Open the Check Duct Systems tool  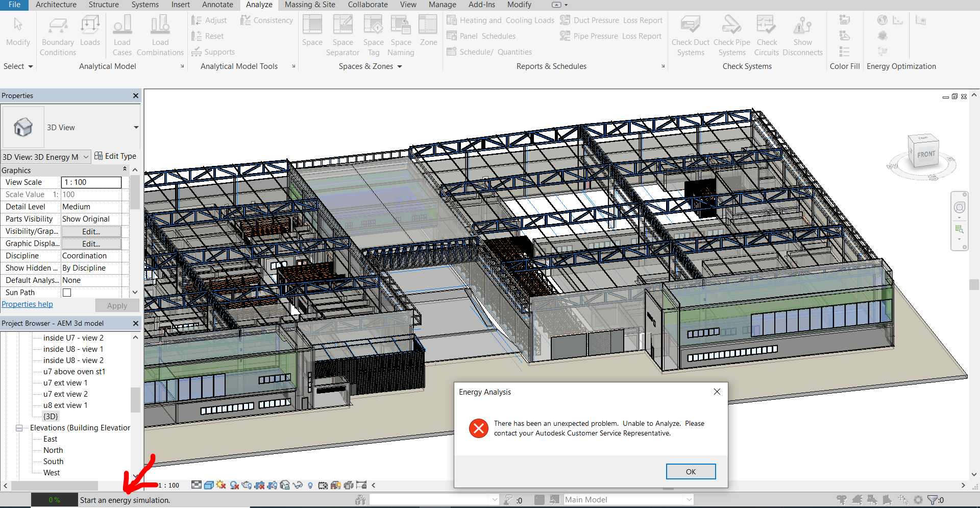(690, 34)
